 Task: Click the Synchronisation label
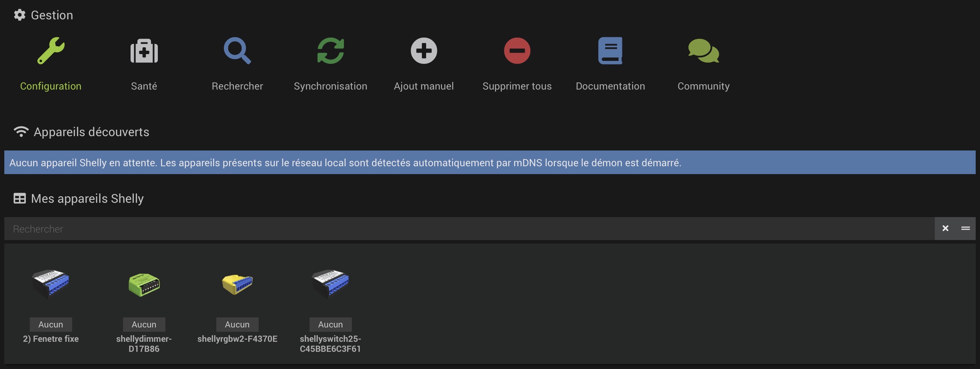[x=331, y=86]
